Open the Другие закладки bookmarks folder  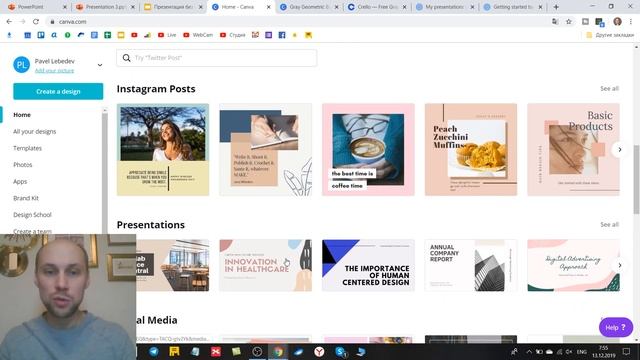[610, 35]
